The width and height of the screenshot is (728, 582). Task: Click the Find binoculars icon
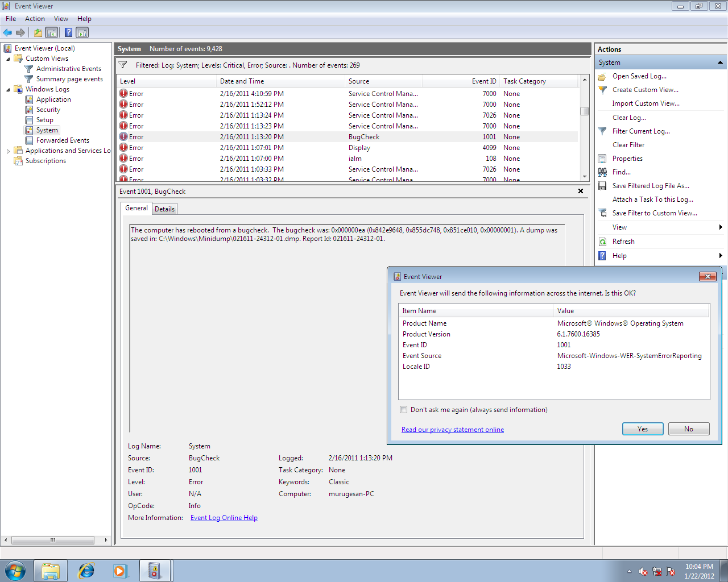click(602, 172)
